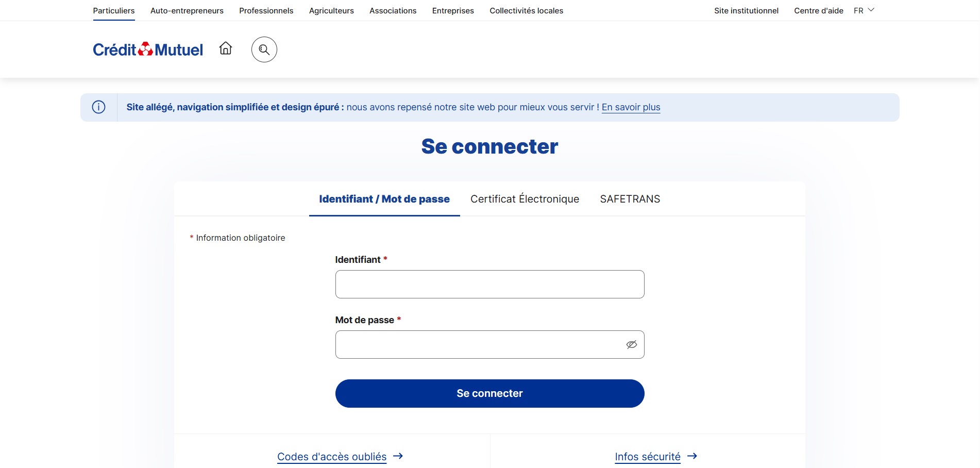The image size is (980, 468).
Task: Click the Crédit Mutuel logo
Action: pos(148,49)
